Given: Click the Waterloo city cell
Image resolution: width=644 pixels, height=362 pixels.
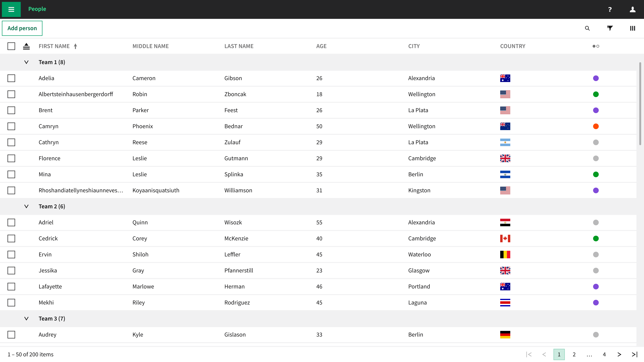Looking at the screenshot, I should pyautogui.click(x=419, y=255).
